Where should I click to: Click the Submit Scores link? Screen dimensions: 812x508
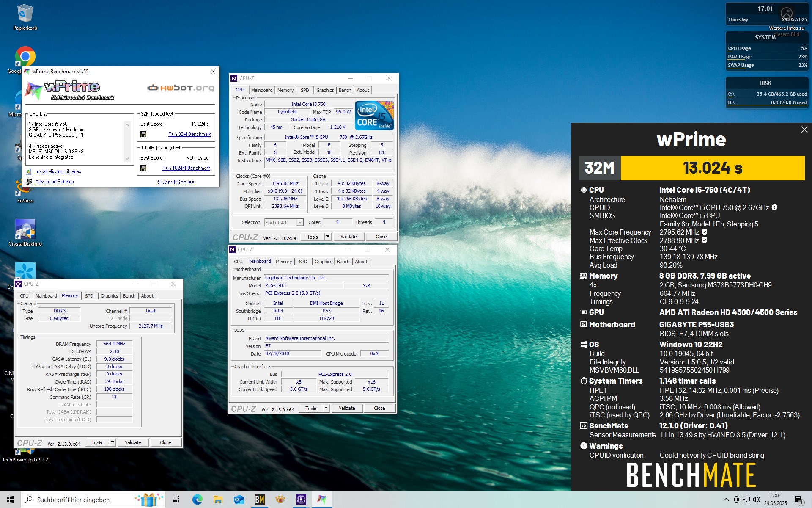[176, 182]
